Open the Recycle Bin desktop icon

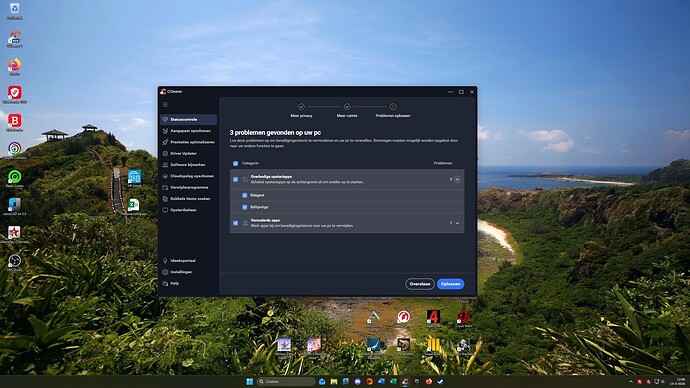(x=15, y=11)
